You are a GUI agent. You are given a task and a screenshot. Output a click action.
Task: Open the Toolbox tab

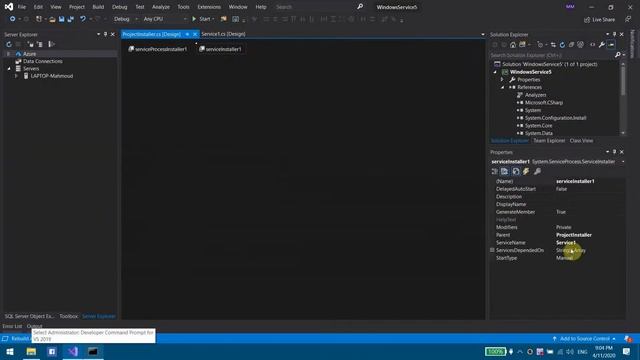pos(68,316)
